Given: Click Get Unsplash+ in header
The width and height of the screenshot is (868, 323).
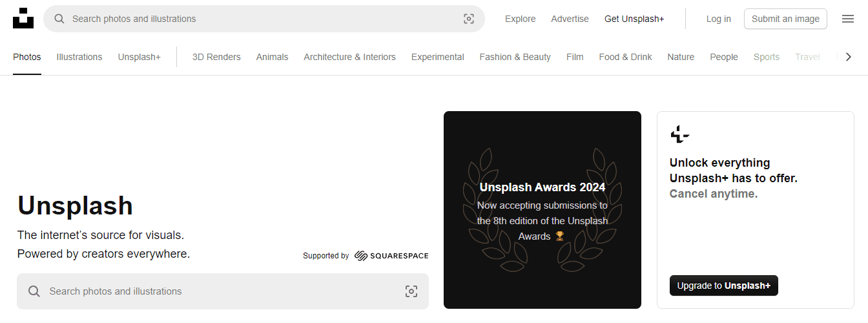Looking at the screenshot, I should point(634,19).
